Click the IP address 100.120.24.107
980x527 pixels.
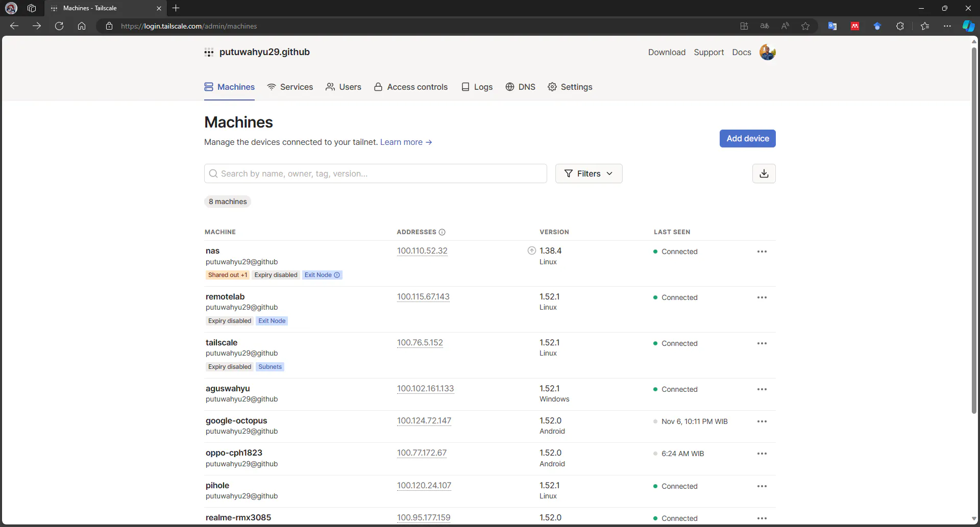424,486
